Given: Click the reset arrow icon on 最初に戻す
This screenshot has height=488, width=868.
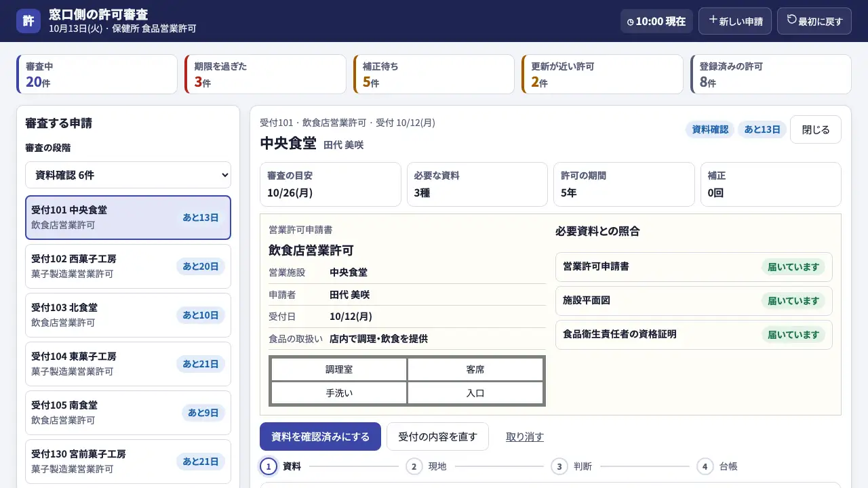Looking at the screenshot, I should pyautogui.click(x=791, y=20).
